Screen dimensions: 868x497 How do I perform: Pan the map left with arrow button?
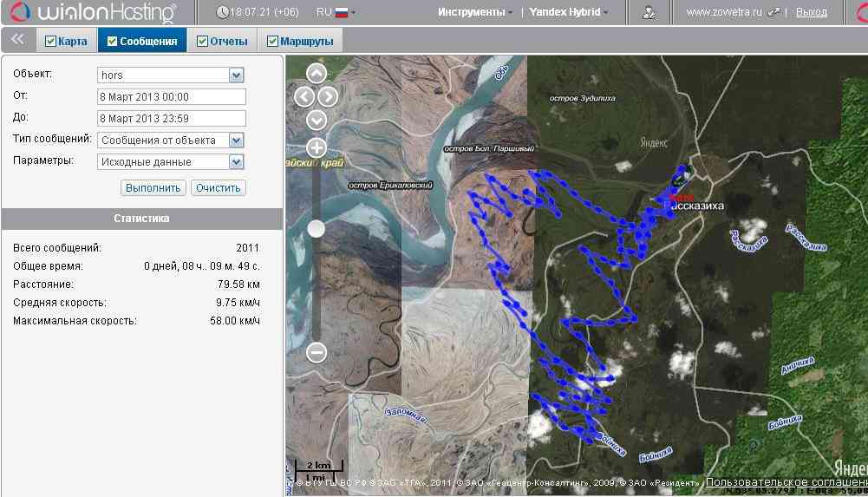click(304, 96)
